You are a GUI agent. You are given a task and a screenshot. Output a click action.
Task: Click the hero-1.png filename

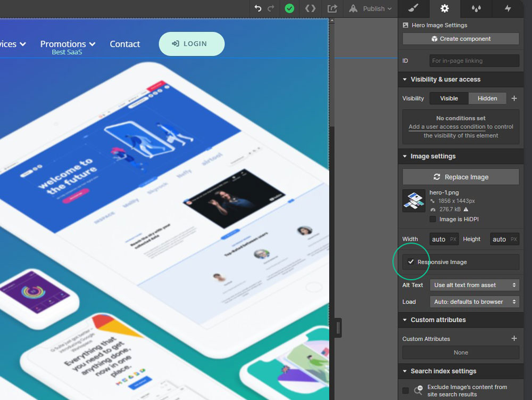pyautogui.click(x=444, y=192)
